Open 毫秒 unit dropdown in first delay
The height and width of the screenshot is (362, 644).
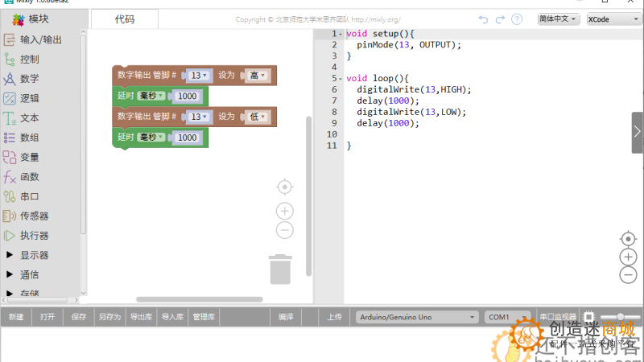pyautogui.click(x=151, y=96)
